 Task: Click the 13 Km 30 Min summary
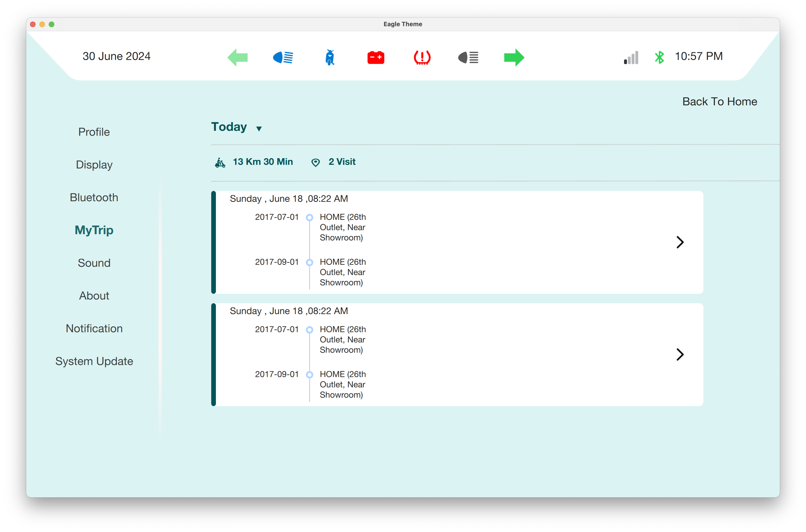click(x=263, y=162)
